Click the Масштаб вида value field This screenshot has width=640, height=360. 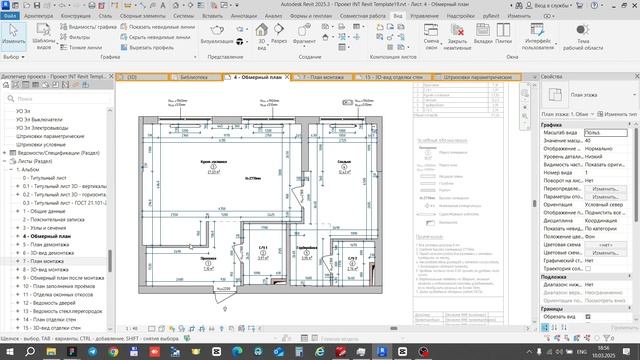pyautogui.click(x=606, y=133)
